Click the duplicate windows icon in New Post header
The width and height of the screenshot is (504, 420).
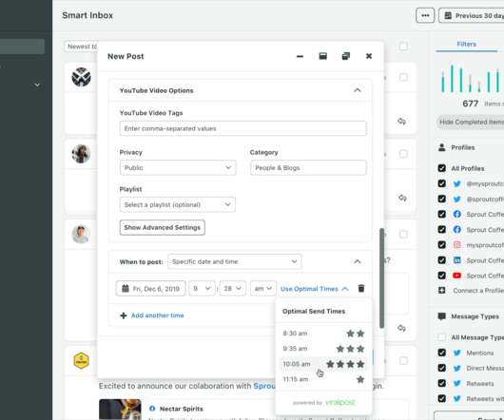tap(346, 56)
